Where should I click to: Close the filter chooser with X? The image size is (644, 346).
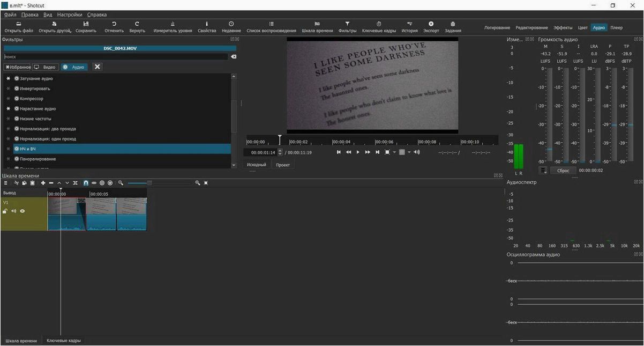[x=97, y=67]
